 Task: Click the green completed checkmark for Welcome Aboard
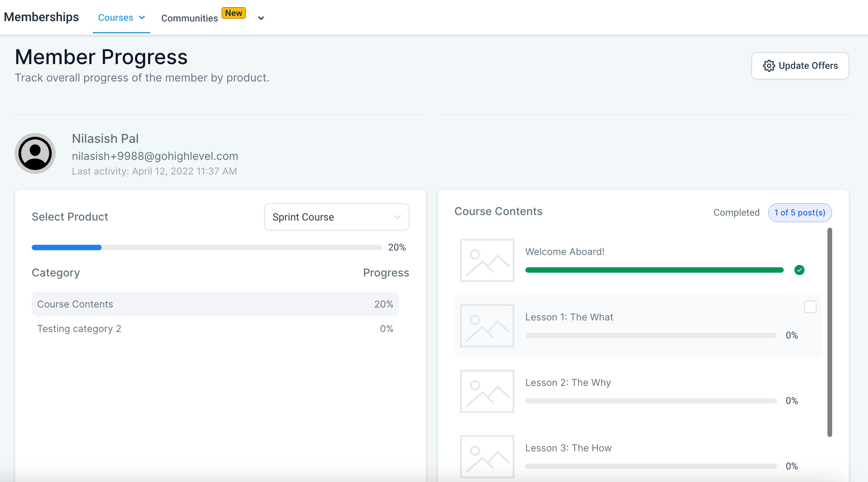[x=799, y=270]
